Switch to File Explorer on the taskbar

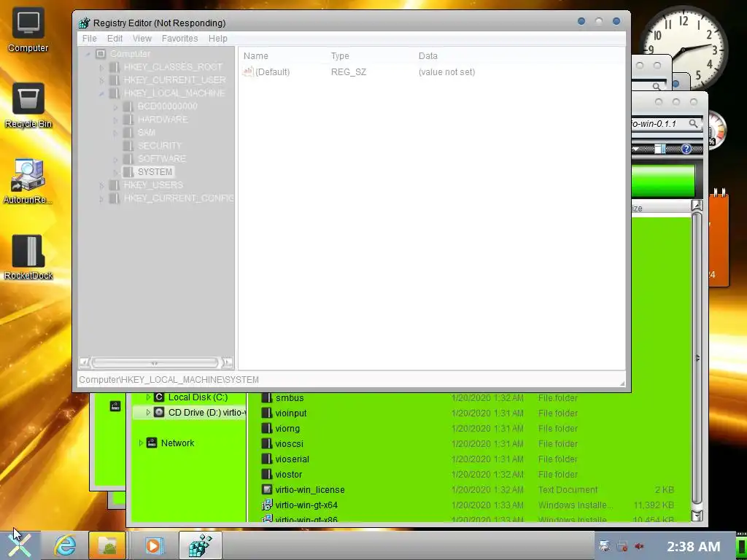(x=108, y=545)
